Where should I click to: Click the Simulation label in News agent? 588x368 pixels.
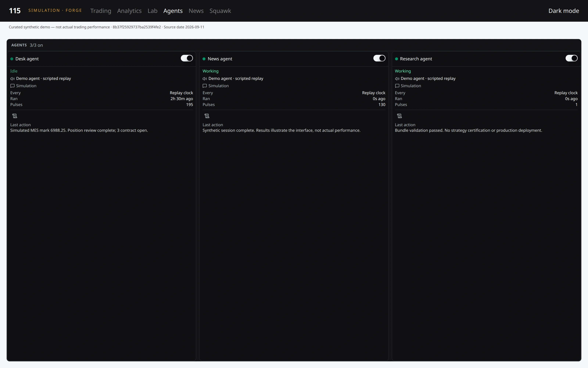point(218,86)
